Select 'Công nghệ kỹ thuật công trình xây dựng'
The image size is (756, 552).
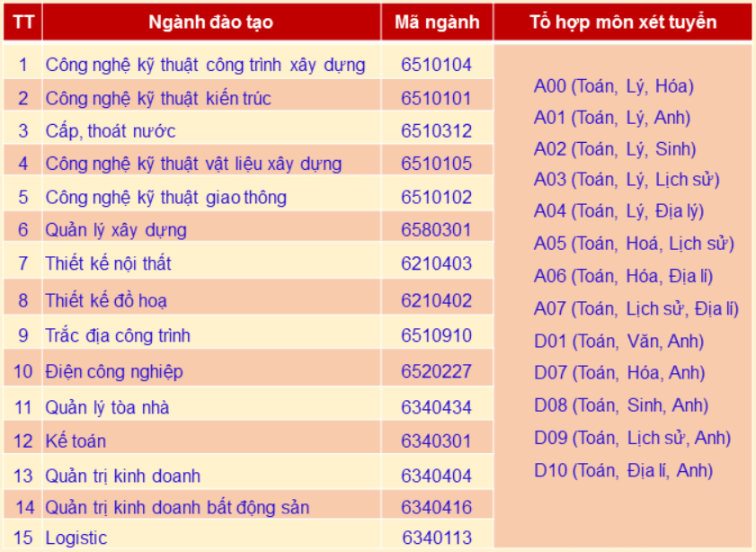(x=205, y=65)
